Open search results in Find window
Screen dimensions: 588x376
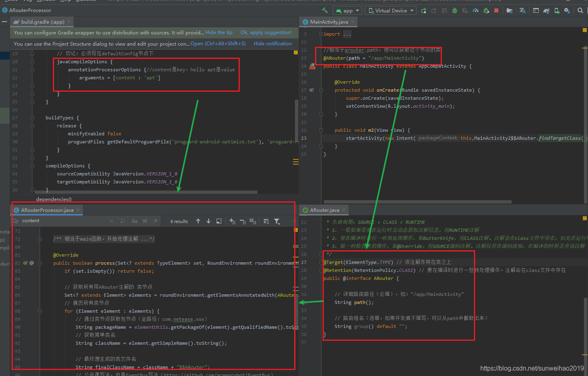coord(219,221)
